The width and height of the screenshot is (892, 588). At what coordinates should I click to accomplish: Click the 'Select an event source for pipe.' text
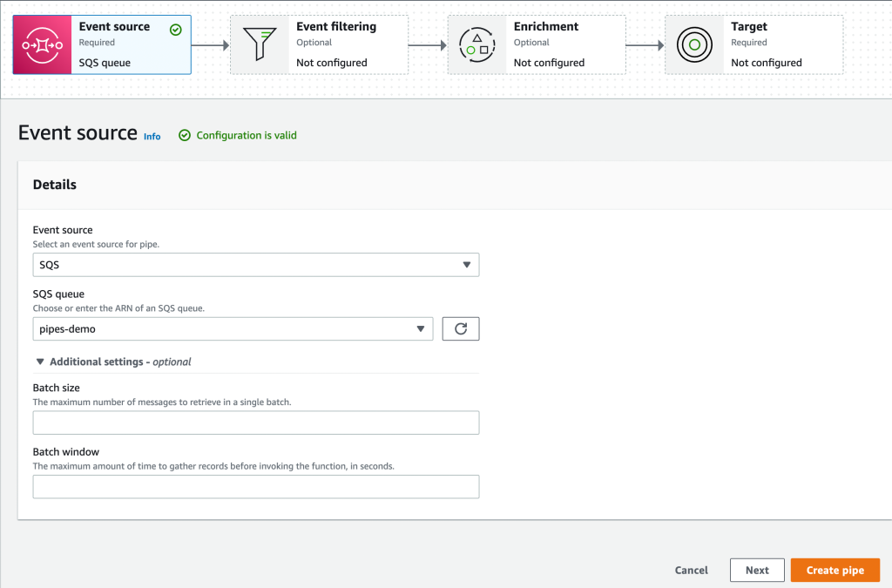[x=96, y=244]
